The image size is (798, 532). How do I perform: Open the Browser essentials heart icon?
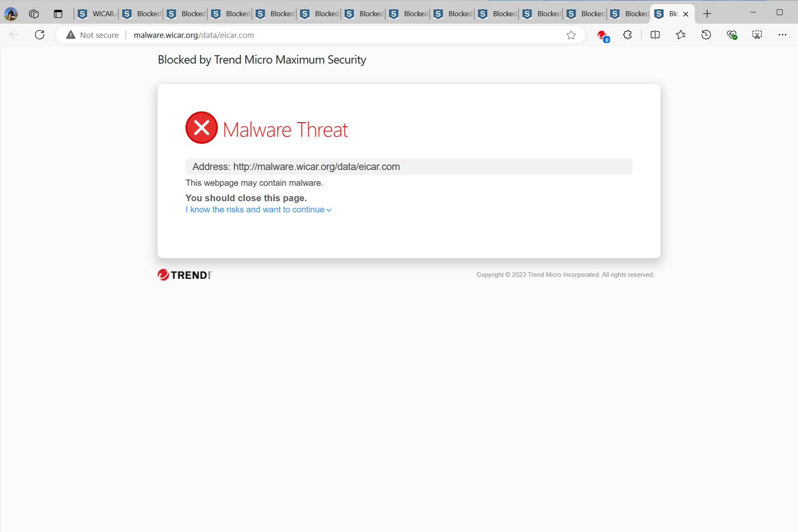pos(732,35)
